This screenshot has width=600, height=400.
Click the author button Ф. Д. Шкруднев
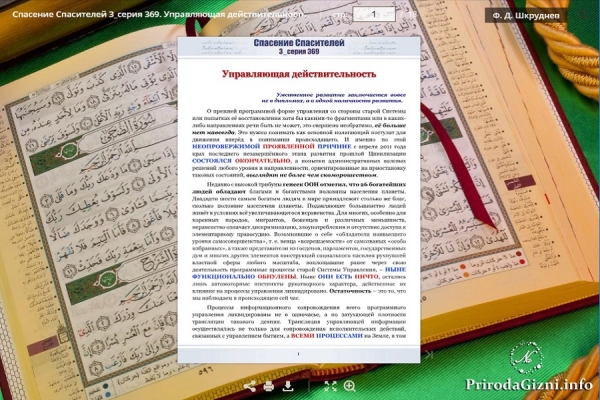(526, 15)
